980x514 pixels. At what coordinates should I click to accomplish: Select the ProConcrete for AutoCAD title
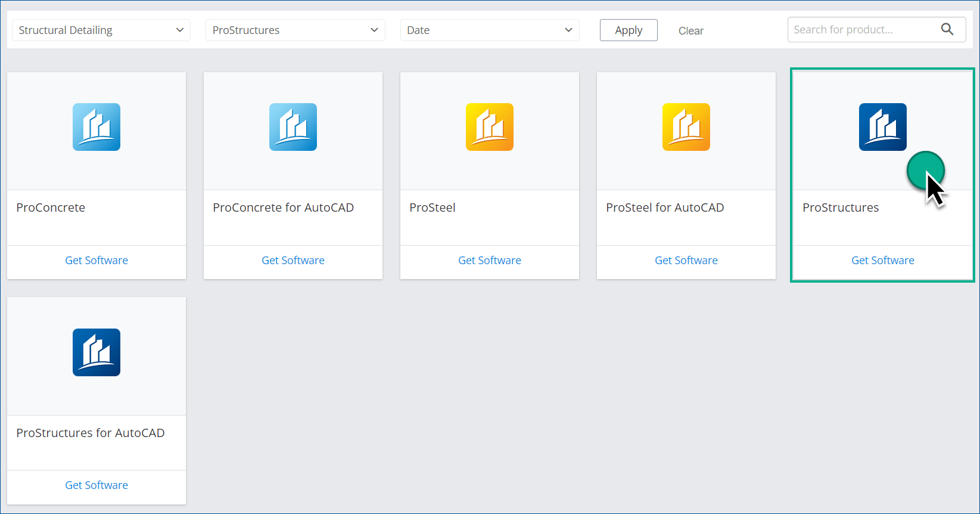[284, 208]
